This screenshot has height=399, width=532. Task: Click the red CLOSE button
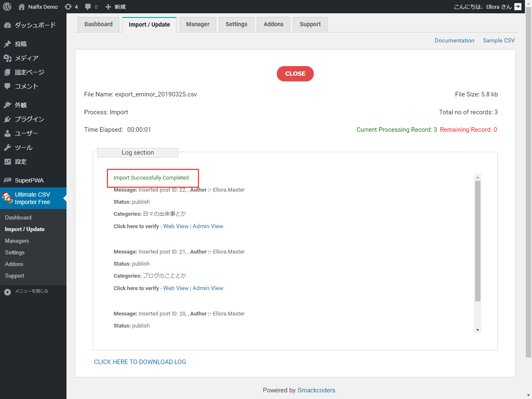click(295, 74)
